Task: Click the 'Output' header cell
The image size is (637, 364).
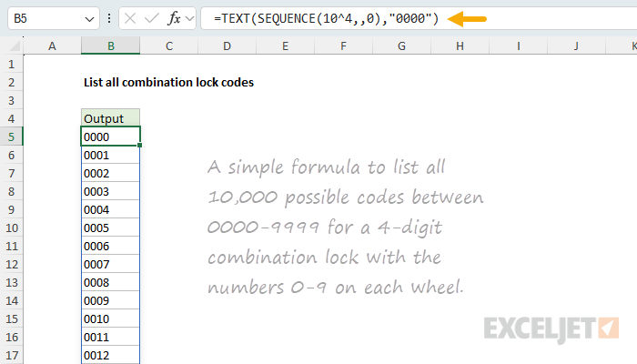Action: click(110, 118)
